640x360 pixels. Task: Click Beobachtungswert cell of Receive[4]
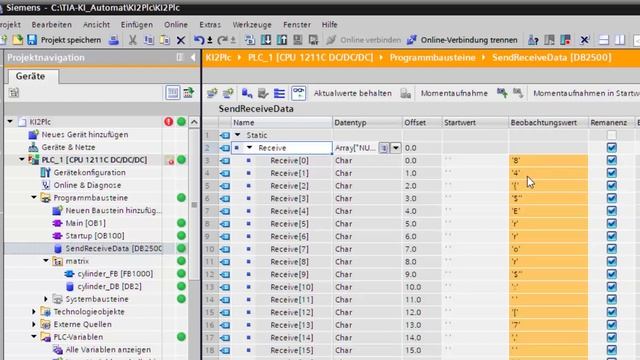[549, 211]
